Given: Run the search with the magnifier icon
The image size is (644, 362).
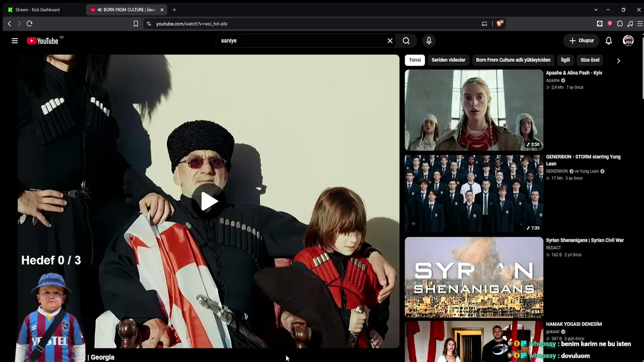Looking at the screenshot, I should (406, 41).
